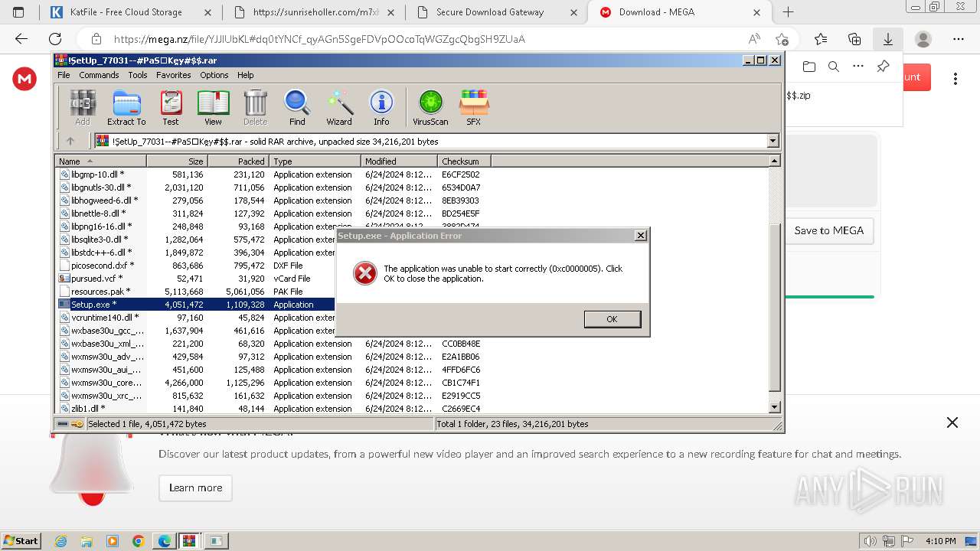Click Edge refresh page icon
The width and height of the screenshot is (980, 551).
[55, 39]
